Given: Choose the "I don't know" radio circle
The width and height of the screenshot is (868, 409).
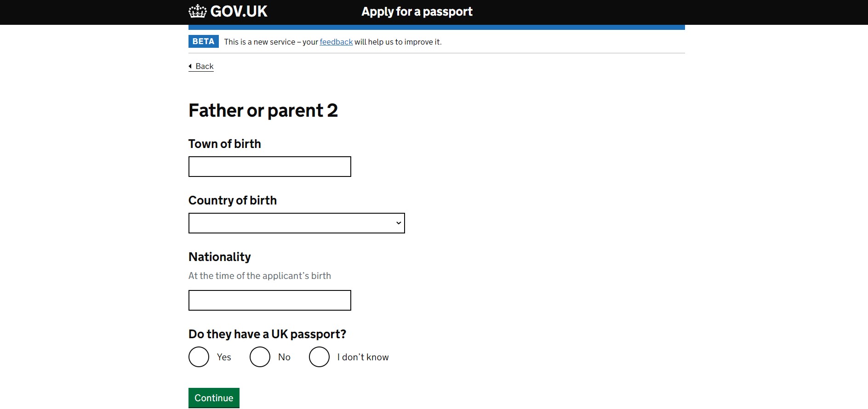Looking at the screenshot, I should click(x=319, y=357).
